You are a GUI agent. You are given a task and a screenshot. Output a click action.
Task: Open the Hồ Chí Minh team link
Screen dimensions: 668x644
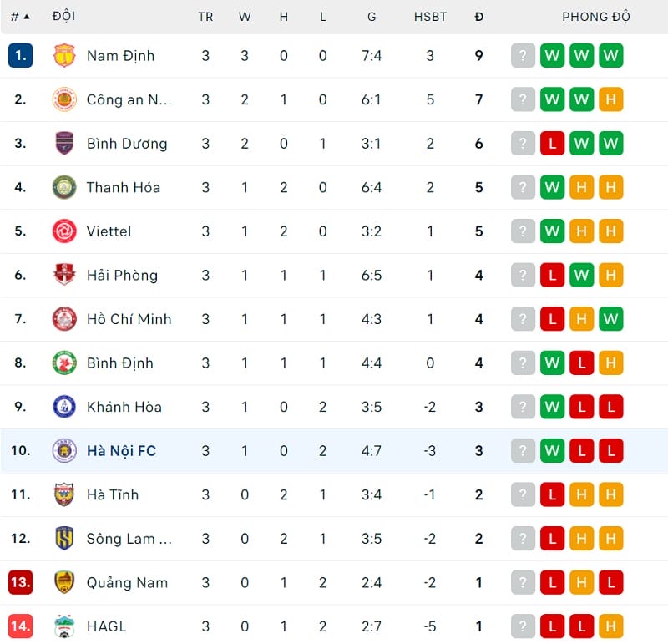129,319
